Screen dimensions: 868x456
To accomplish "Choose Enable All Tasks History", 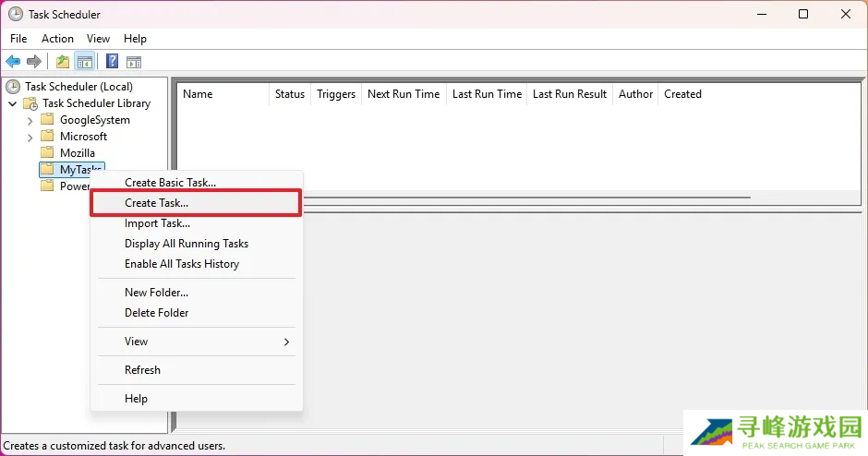I will 181,264.
